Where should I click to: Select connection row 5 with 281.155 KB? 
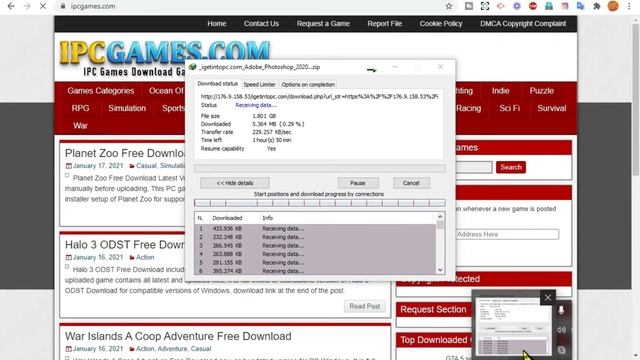click(315, 263)
